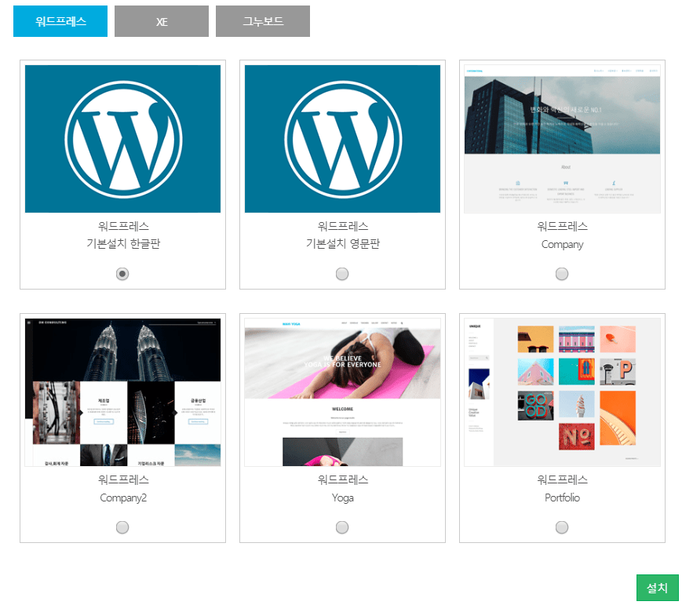Image resolution: width=693 pixels, height=616 pixels.
Task: Click WordPress logo of 기본설치 영문판 card
Action: pyautogui.click(x=342, y=139)
